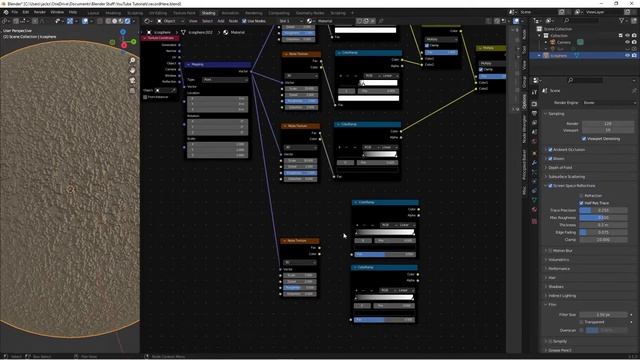This screenshot has width=640, height=360.
Task: Adjust Trace Precision slider
Action: [x=603, y=210]
